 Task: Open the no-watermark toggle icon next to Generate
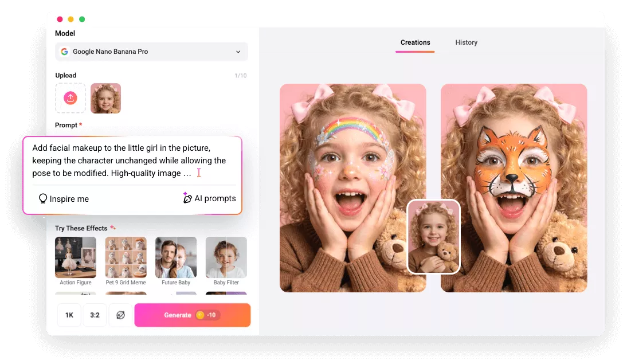pyautogui.click(x=121, y=315)
